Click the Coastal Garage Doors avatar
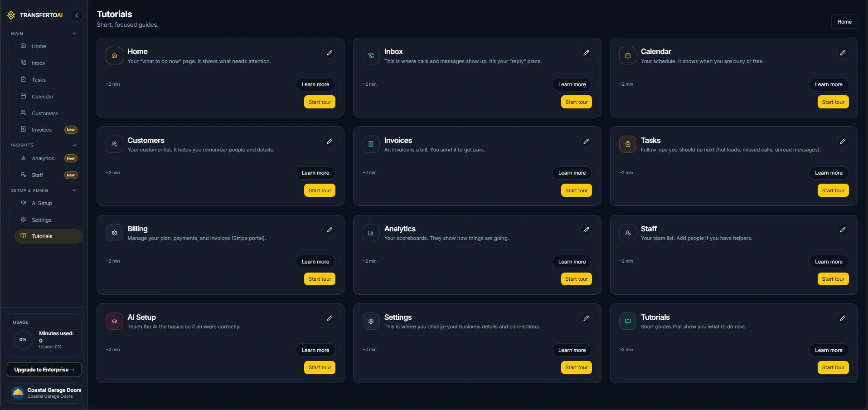The width and height of the screenshot is (868, 410). [18, 393]
